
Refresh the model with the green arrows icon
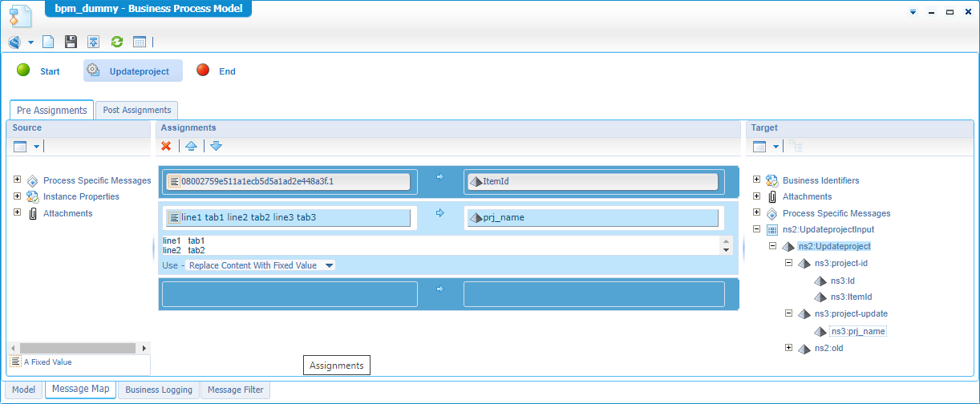coord(116,42)
